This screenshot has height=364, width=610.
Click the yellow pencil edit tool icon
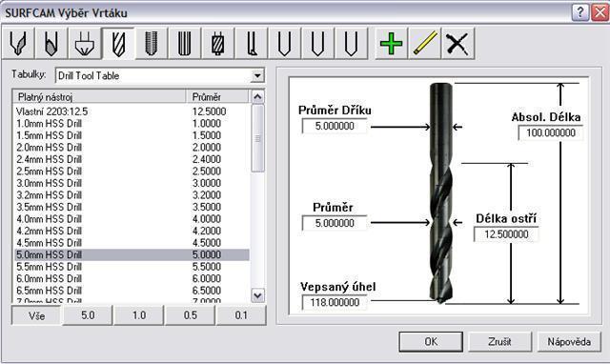coord(424,43)
